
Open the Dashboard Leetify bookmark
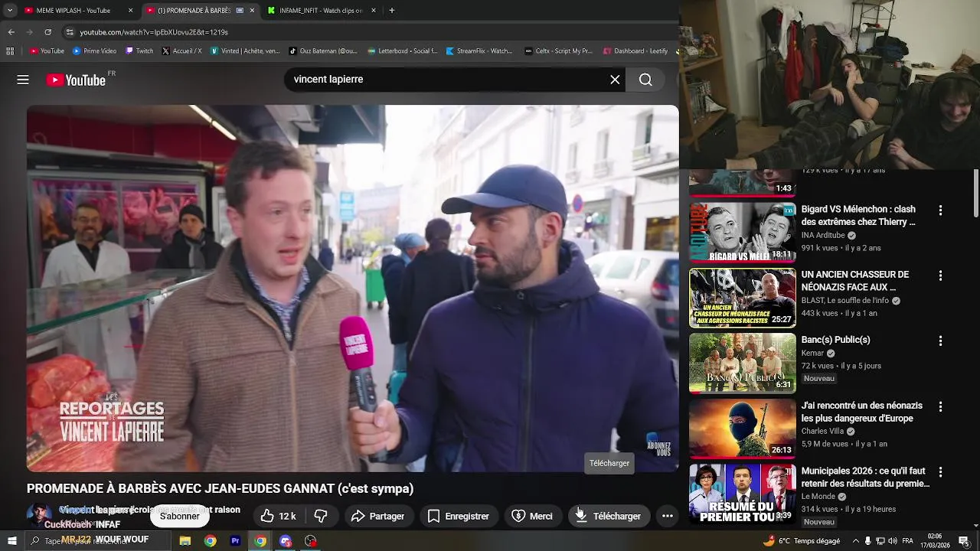click(x=635, y=51)
